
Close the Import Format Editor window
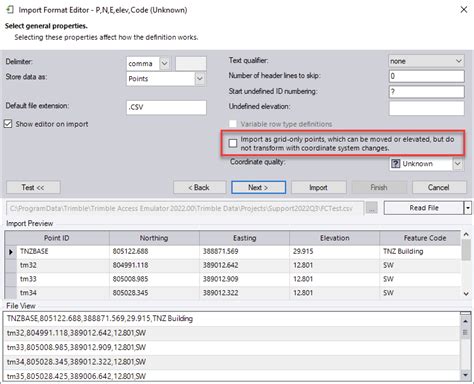point(464,10)
